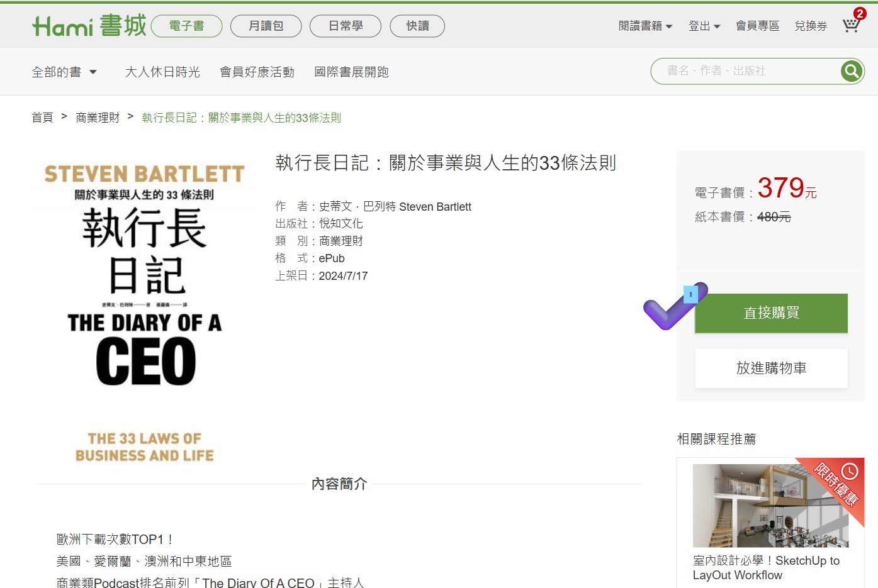Open the SketchUp course thumbnail
The height and width of the screenshot is (588, 878).
pos(771,506)
